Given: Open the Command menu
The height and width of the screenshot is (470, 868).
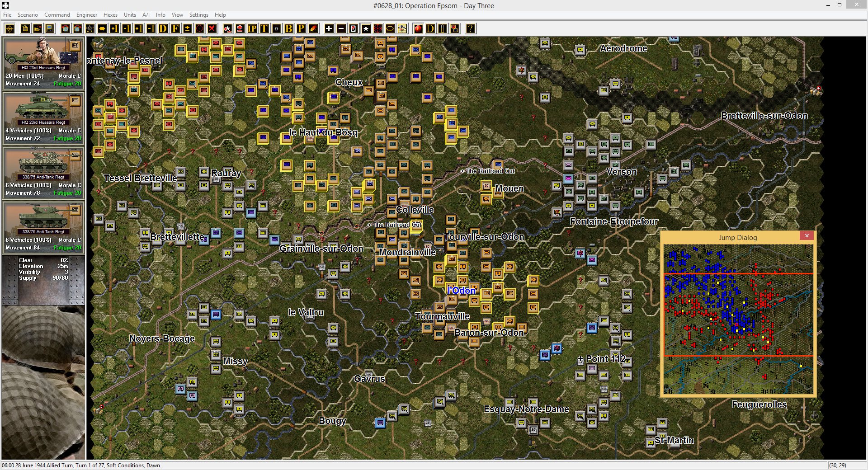Looking at the screenshot, I should click(57, 15).
